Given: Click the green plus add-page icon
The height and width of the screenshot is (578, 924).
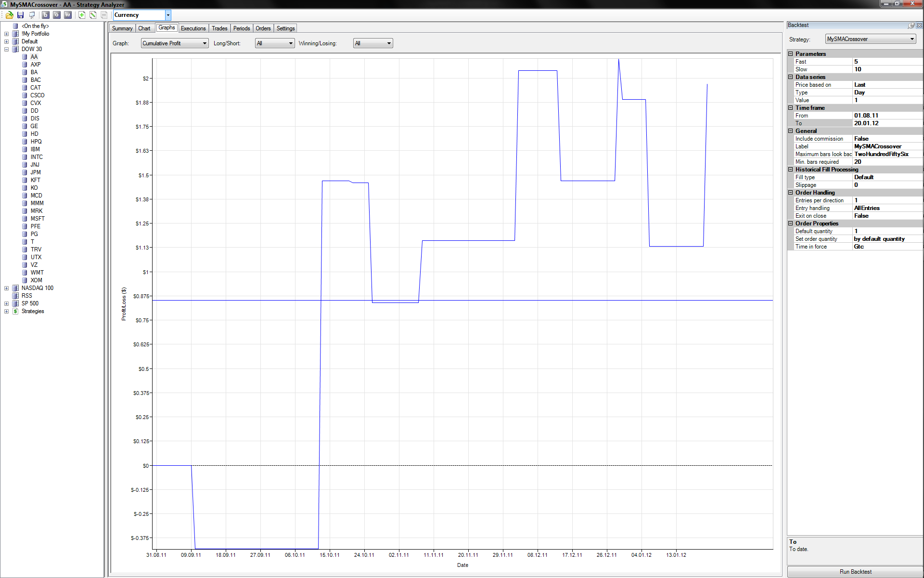Looking at the screenshot, I should pos(82,15).
